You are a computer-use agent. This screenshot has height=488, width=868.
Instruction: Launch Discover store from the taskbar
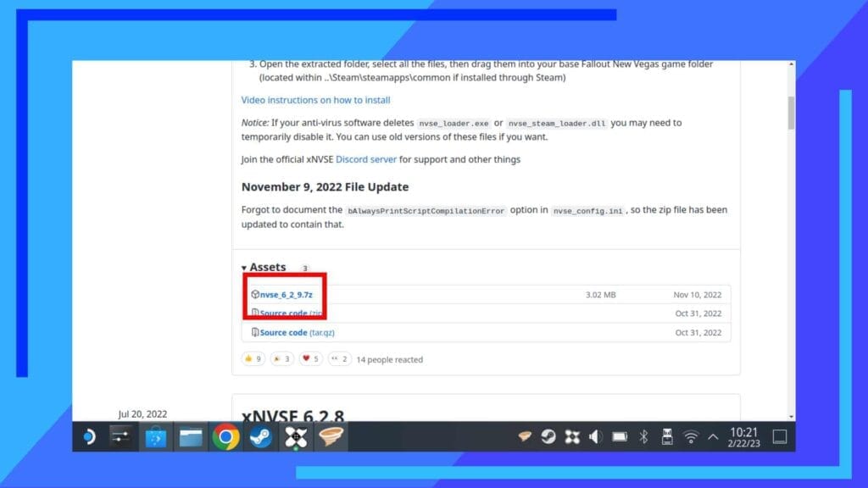[x=156, y=437]
